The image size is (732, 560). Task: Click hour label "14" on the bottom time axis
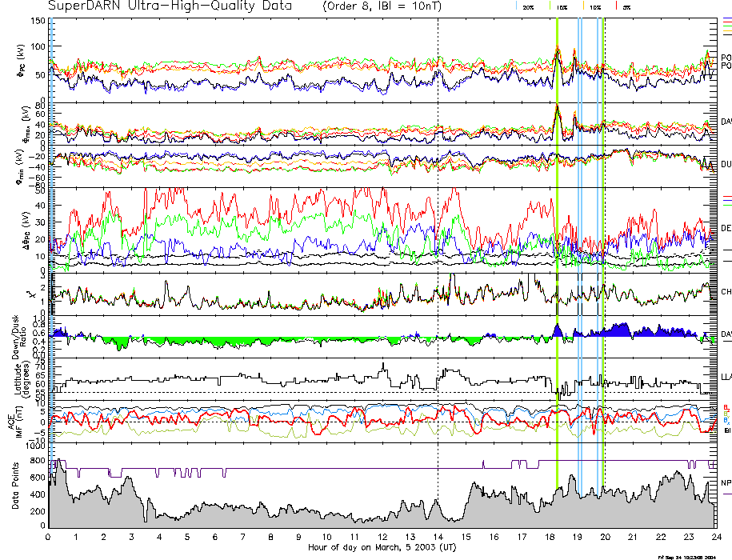pyautogui.click(x=438, y=537)
